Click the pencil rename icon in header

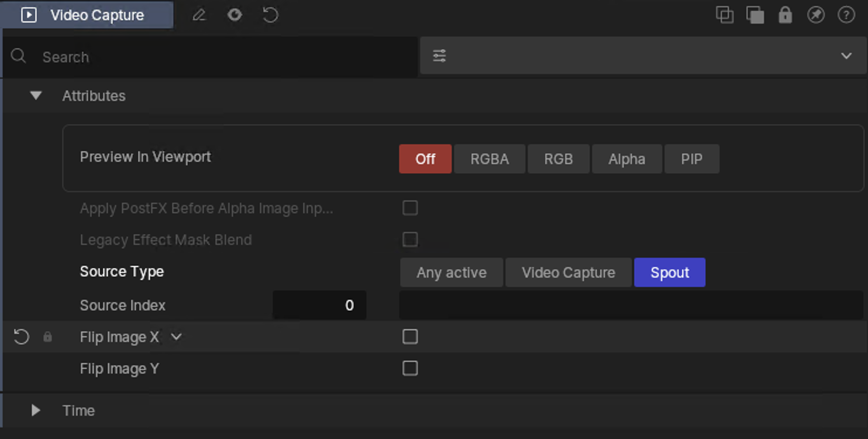tap(199, 15)
